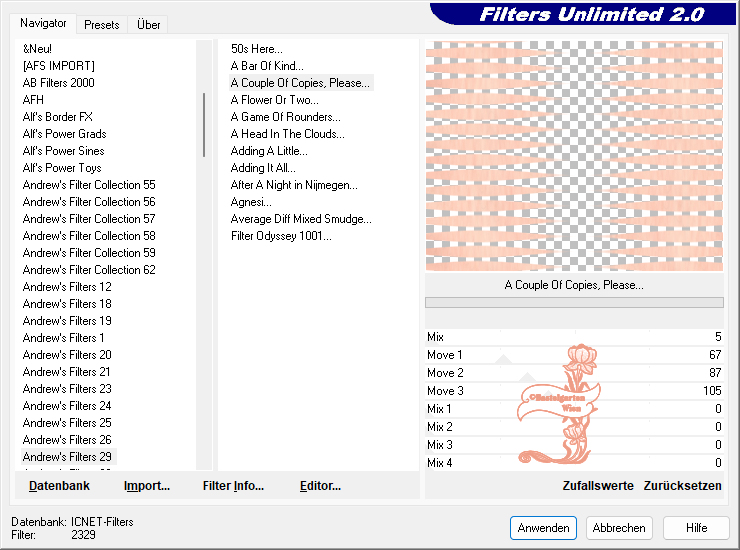Select Andrew's Filters 24
Image resolution: width=740 pixels, height=550 pixels.
67,406
